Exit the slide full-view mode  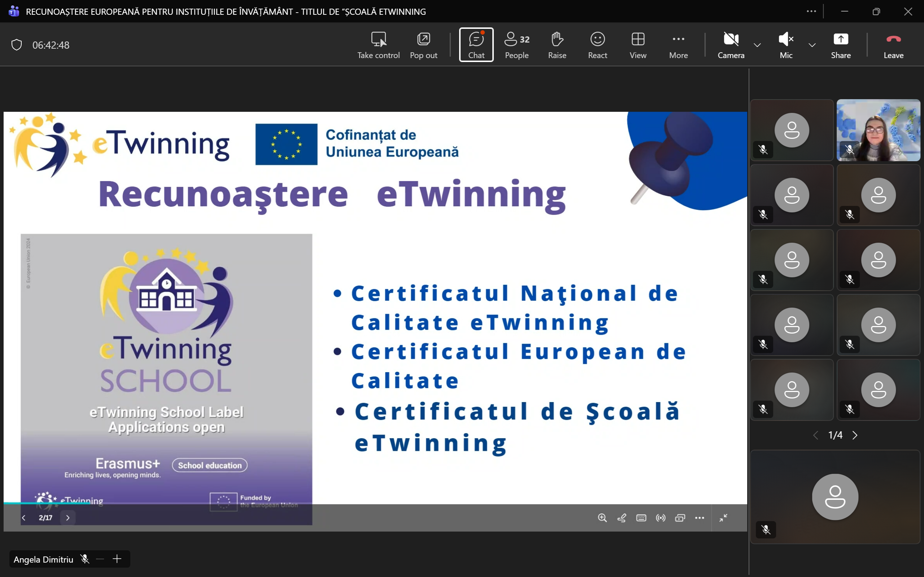coord(723,518)
